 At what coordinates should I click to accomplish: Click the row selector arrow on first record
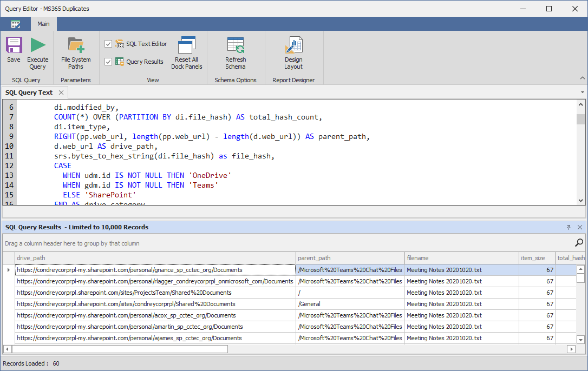click(x=9, y=270)
